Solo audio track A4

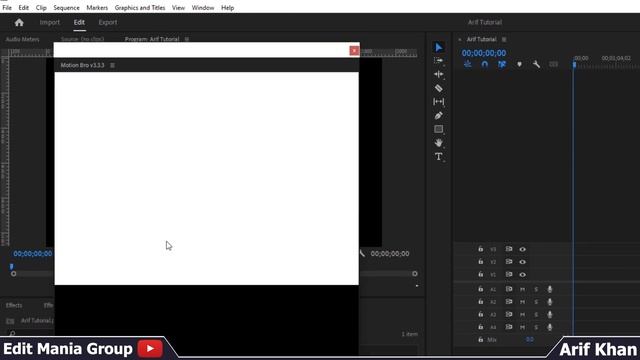point(536,327)
